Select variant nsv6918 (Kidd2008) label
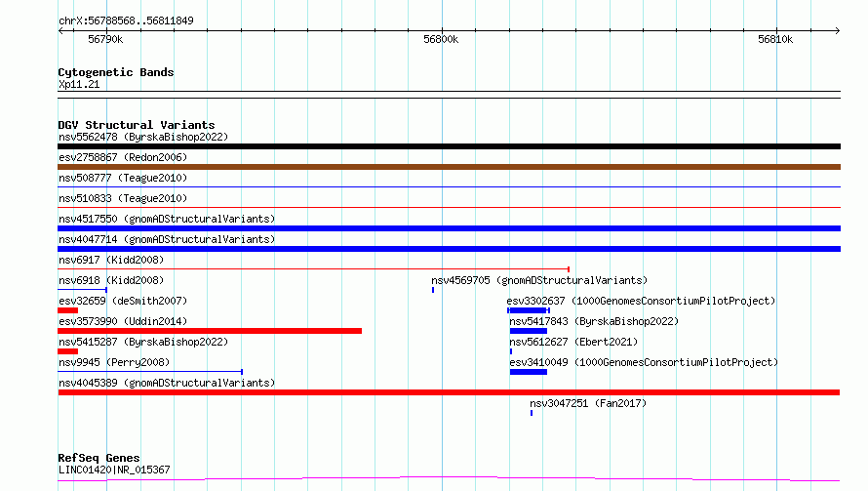The height and width of the screenshot is (491, 868). 111,280
